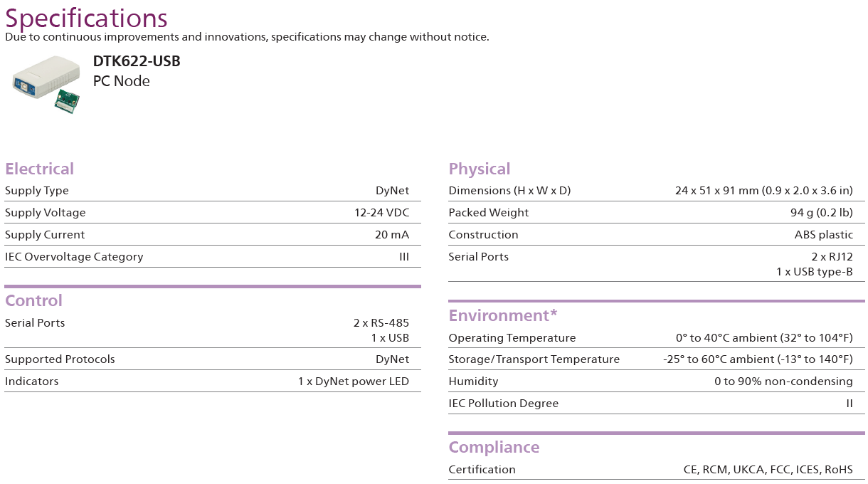The height and width of the screenshot is (484, 868).
Task: Select the Supply Current row label
Action: (x=45, y=235)
